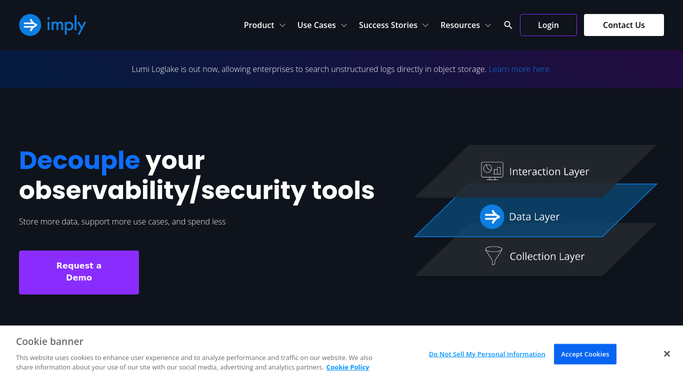Click the Interaction Layer monitor icon

click(x=492, y=171)
